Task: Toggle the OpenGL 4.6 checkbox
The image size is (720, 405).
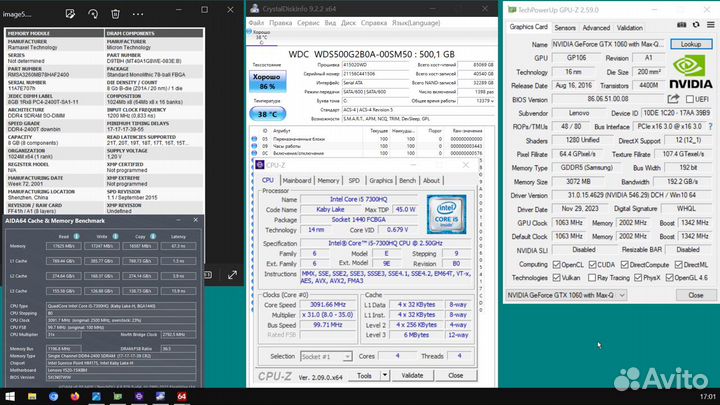Action: point(669,278)
